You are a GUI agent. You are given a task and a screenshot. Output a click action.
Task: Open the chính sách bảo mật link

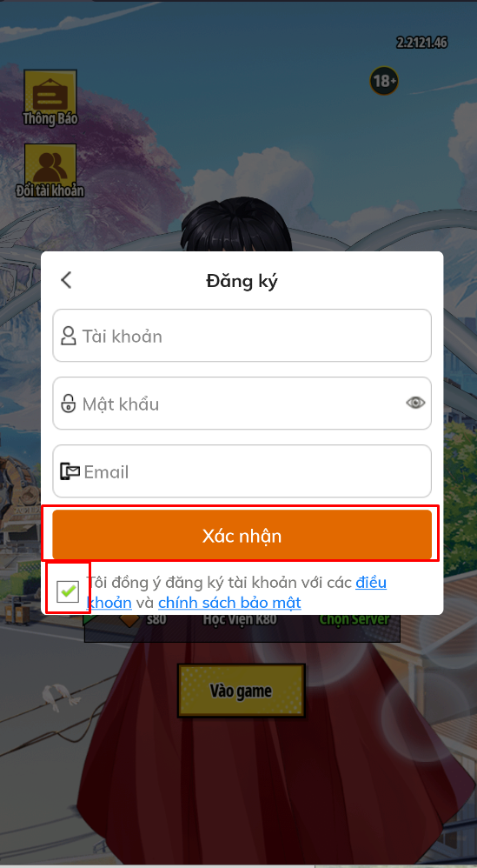229,602
